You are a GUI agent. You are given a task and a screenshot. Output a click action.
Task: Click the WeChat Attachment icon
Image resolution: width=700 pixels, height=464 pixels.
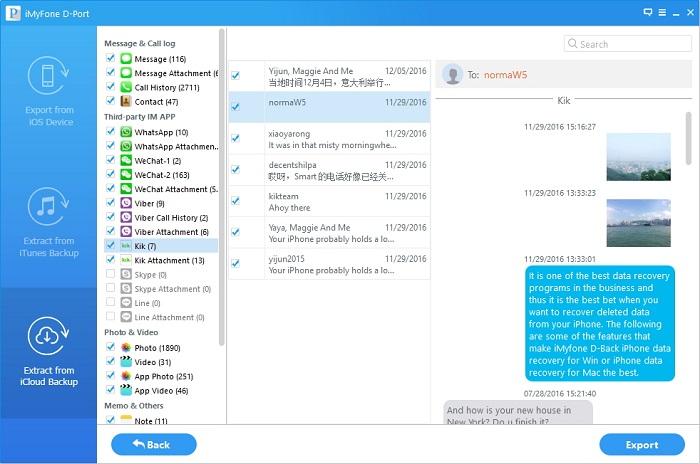click(x=126, y=189)
